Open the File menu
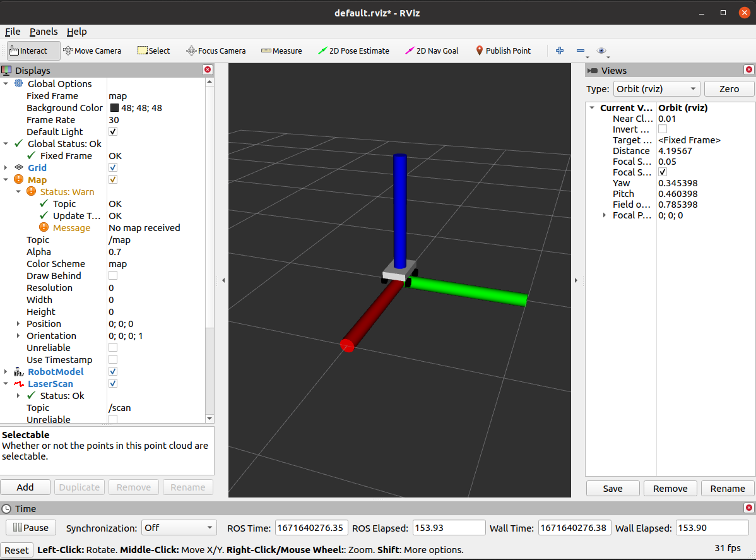The image size is (756, 560). pos(13,32)
